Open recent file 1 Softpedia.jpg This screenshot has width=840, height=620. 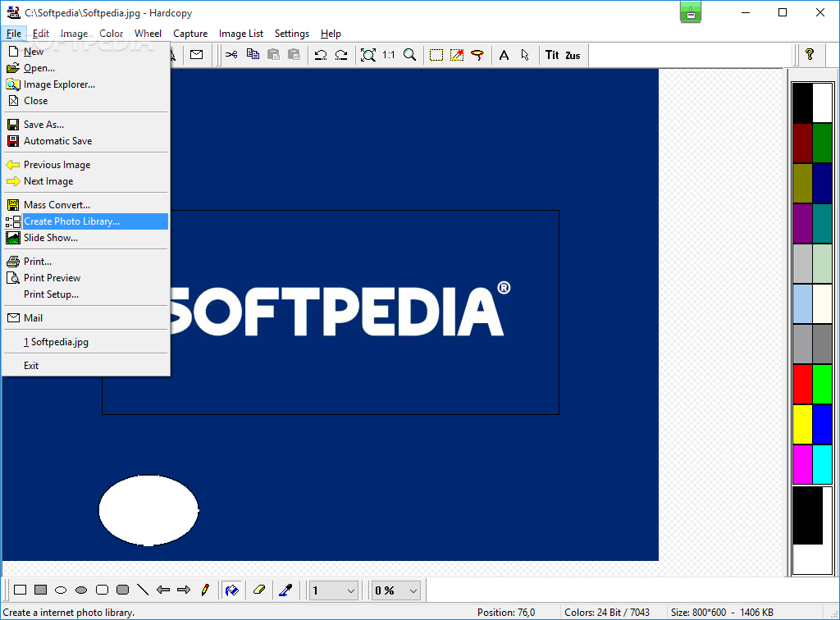[86, 342]
